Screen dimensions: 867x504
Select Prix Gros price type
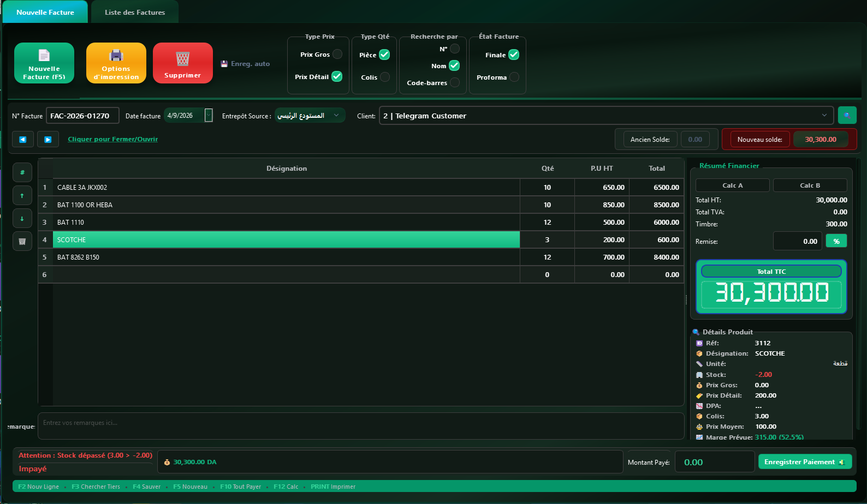[337, 54]
